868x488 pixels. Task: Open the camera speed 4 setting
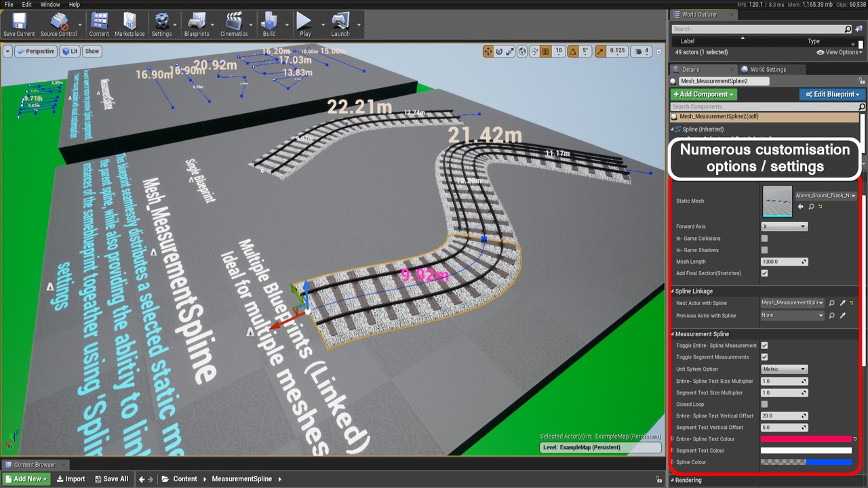pos(642,51)
